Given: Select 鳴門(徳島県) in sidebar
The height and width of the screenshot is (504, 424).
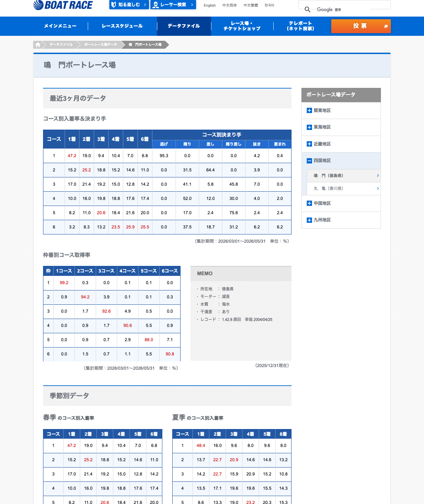Looking at the screenshot, I should click(x=344, y=176).
